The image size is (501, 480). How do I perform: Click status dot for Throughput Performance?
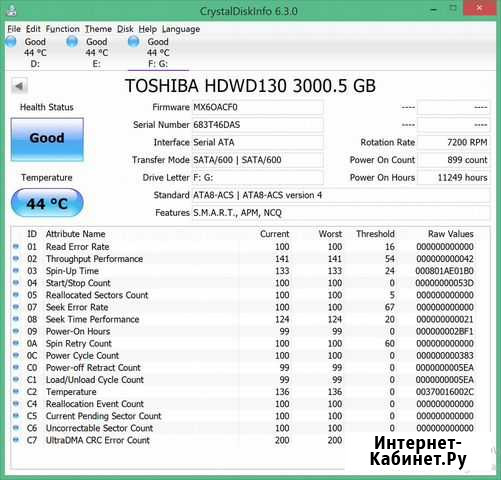pyautogui.click(x=16, y=258)
